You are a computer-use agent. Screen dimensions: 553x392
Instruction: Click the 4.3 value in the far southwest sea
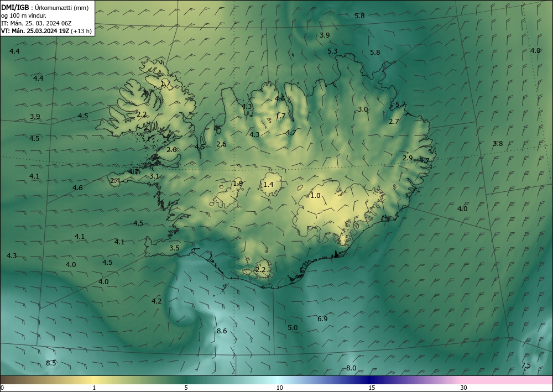(x=12, y=255)
